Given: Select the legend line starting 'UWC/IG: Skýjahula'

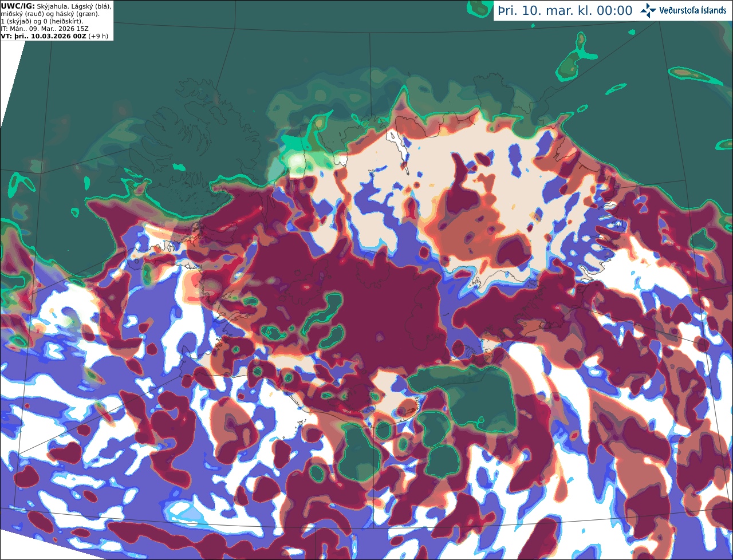Looking at the screenshot, I should (x=56, y=6).
